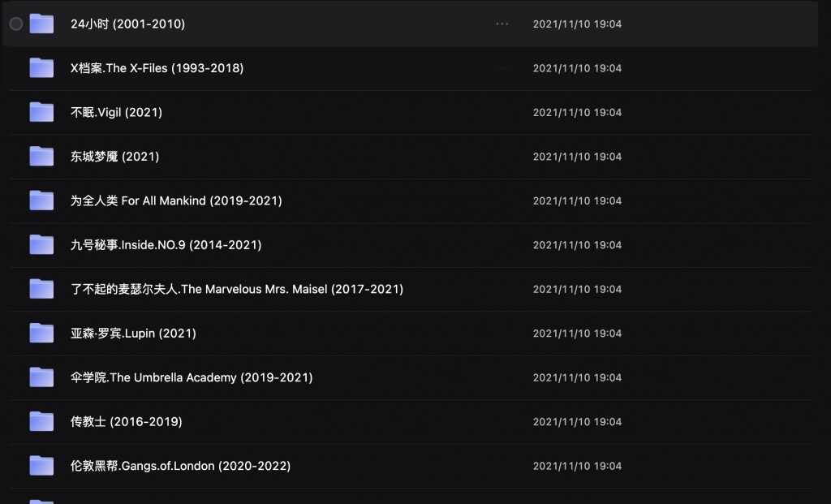
Task: Click the folder icon for X档案.The X-Files
Action: tap(41, 68)
